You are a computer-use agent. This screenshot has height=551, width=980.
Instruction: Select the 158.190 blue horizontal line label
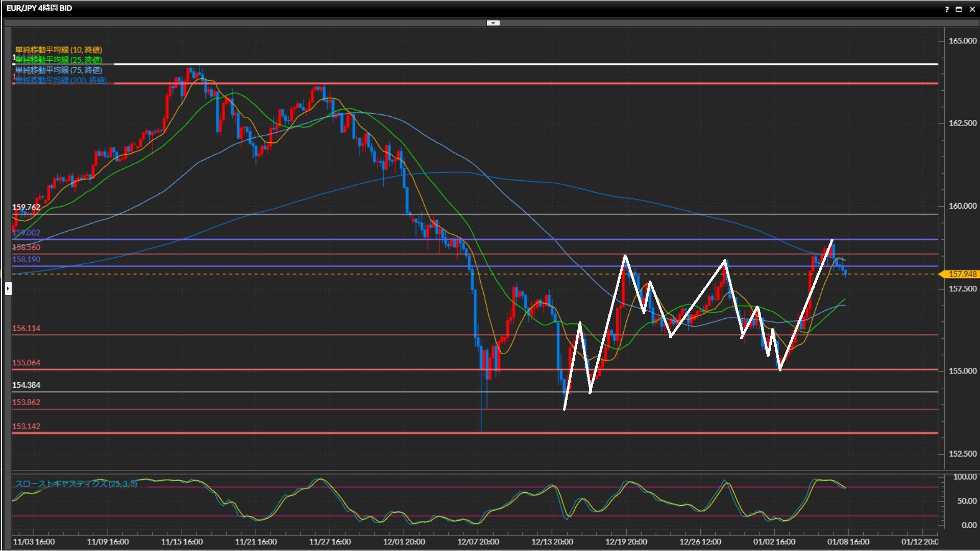click(x=26, y=259)
